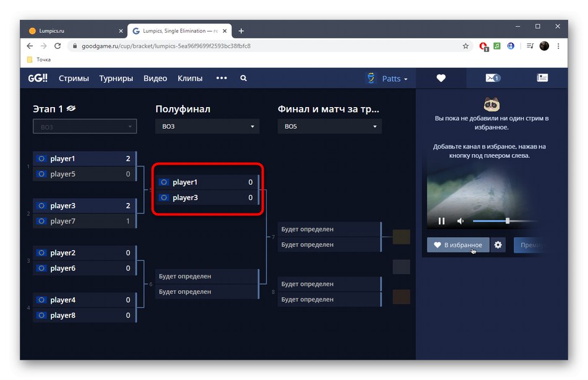This screenshot has height=380, width=588.
Task: Click the Полуфинал column heading
Action: coord(183,109)
